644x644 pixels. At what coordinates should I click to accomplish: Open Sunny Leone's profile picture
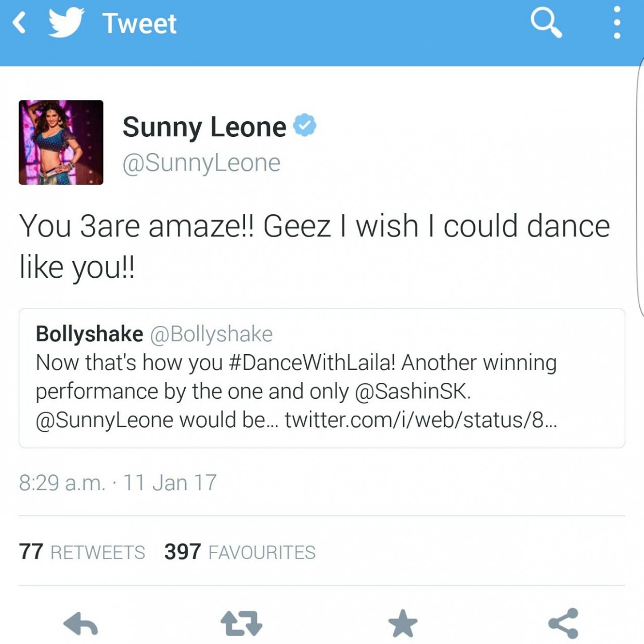click(x=61, y=142)
